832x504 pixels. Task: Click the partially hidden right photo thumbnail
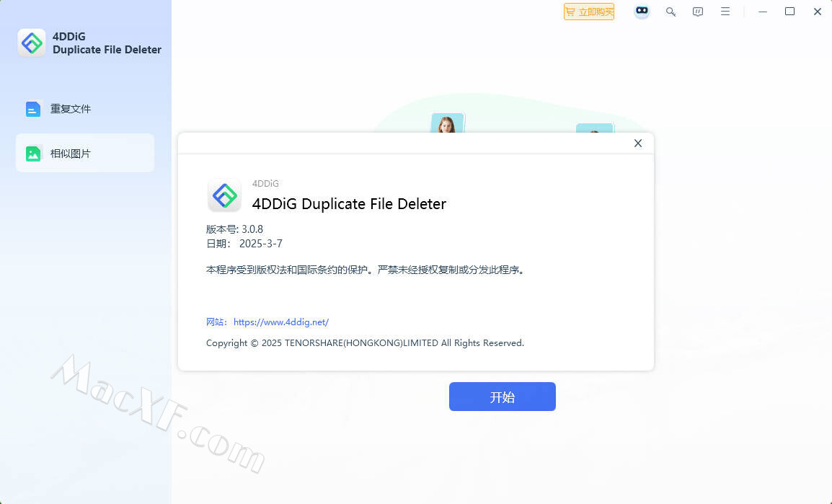pyautogui.click(x=594, y=128)
